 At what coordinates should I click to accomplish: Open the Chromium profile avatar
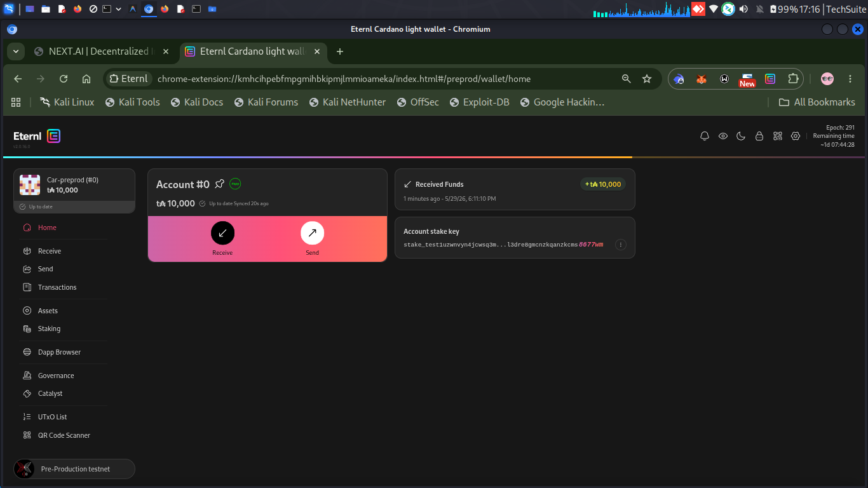tap(827, 79)
